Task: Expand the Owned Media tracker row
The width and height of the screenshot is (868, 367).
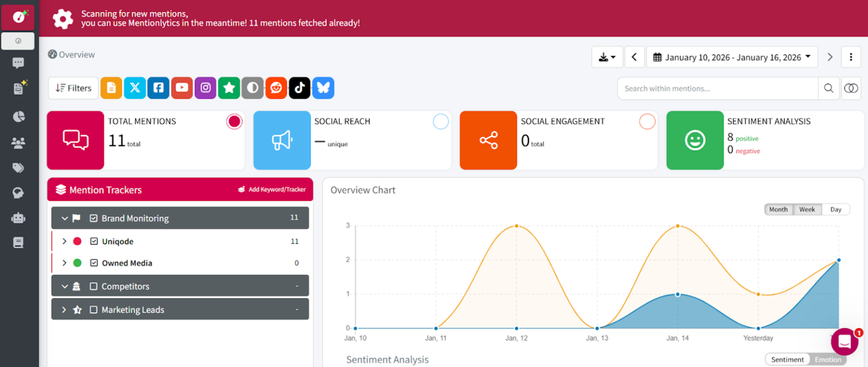Action: [x=64, y=263]
